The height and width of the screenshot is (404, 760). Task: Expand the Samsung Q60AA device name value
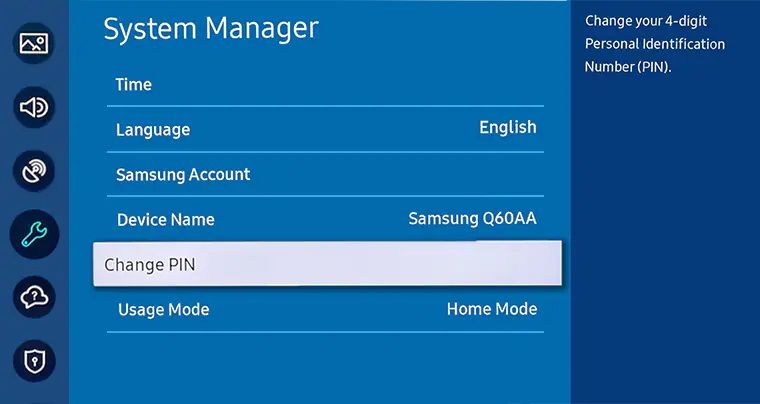[472, 219]
